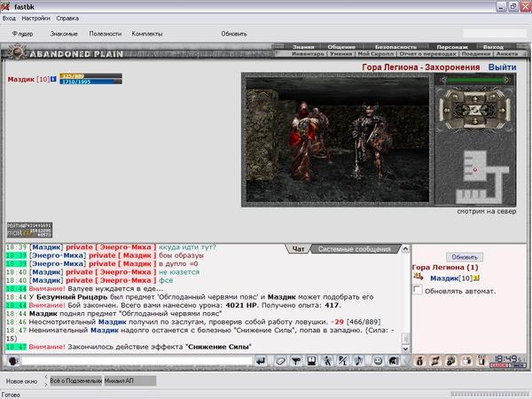Open the Поединки submenu link
Screen dimensions: 532x399
475,53
